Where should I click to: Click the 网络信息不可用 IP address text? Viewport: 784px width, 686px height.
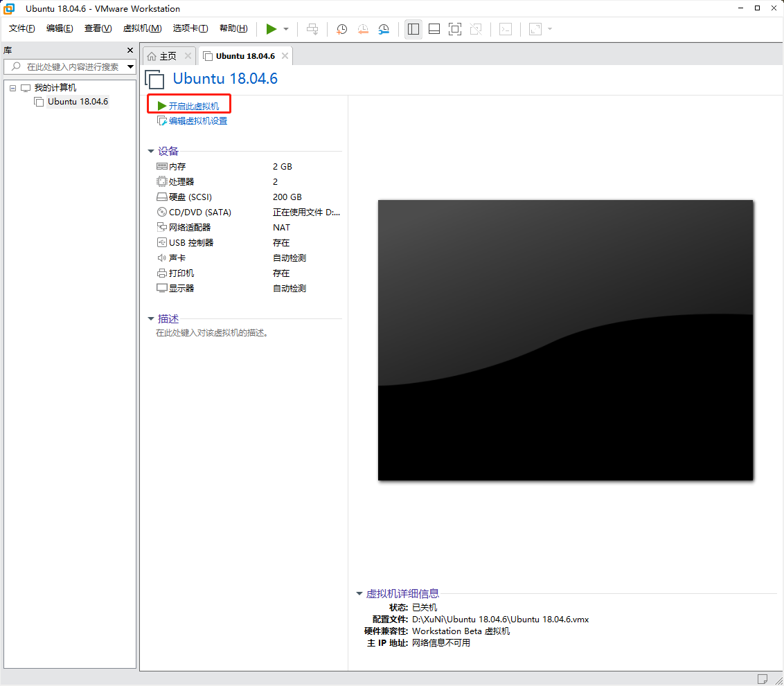pyautogui.click(x=441, y=643)
